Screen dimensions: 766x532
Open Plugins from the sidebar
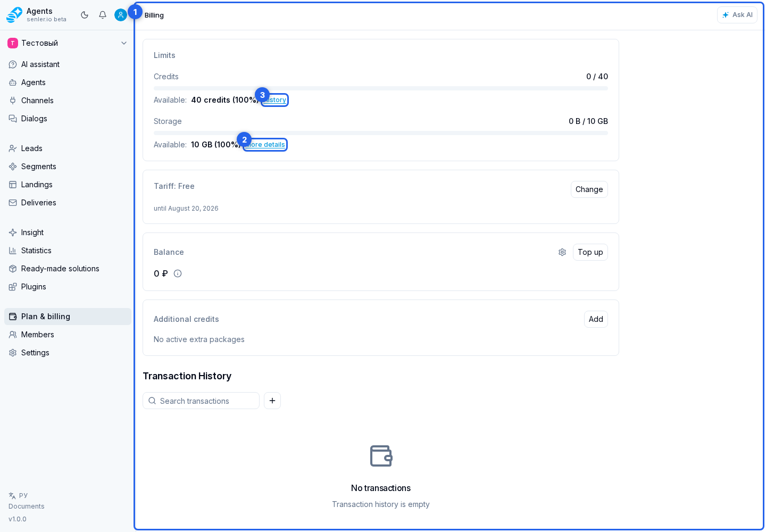click(68, 287)
